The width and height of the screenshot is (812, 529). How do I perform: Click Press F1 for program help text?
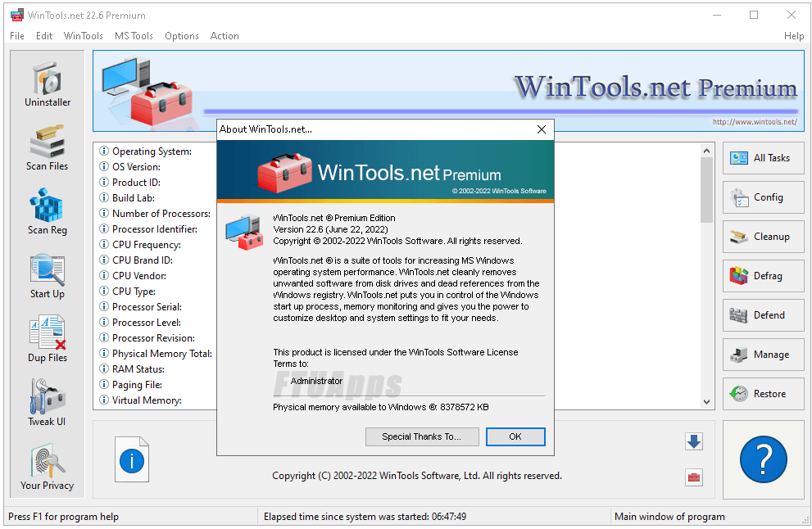pos(64,517)
